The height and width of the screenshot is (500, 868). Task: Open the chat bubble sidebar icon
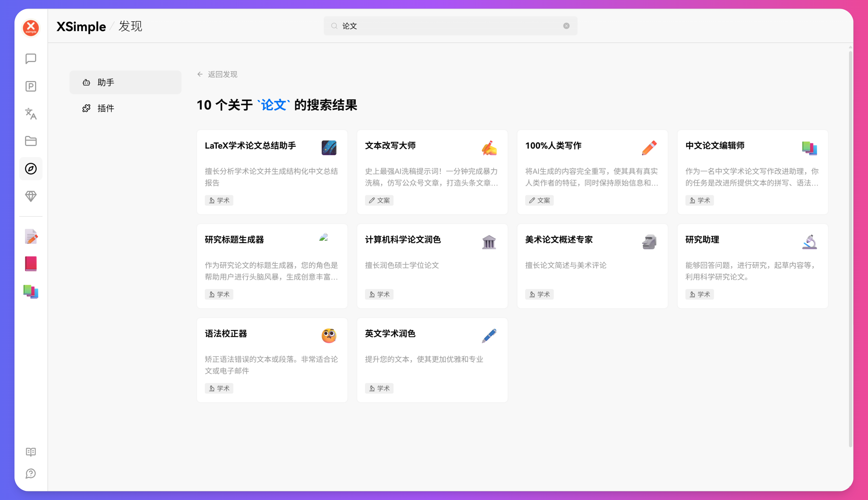pos(31,59)
